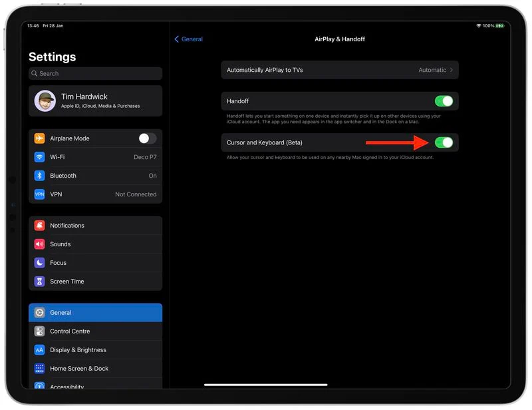
Task: Tap the Automatically AirPlay to TVs label
Action: point(265,70)
